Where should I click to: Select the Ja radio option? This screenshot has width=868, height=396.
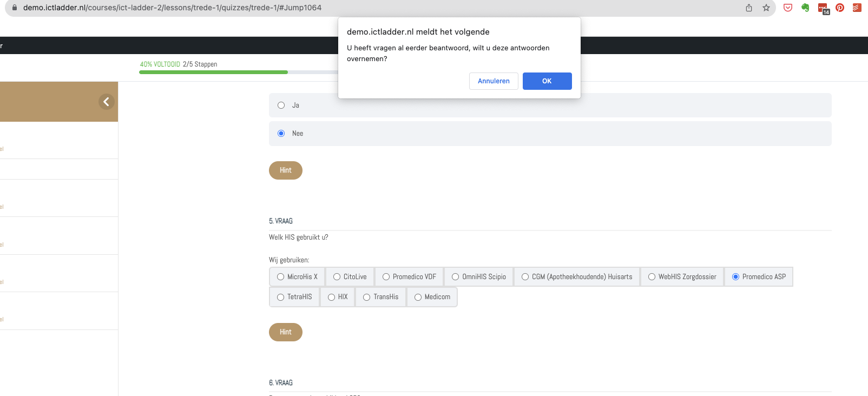(x=281, y=105)
